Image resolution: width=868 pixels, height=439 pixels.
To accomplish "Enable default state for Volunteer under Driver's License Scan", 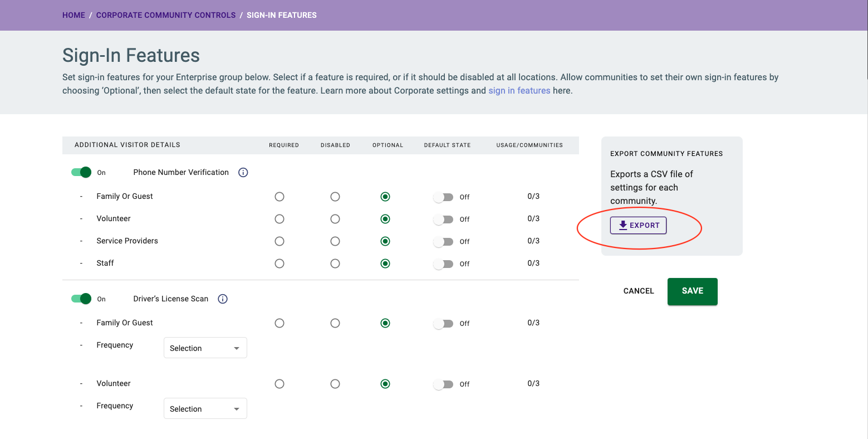I will coord(443,384).
